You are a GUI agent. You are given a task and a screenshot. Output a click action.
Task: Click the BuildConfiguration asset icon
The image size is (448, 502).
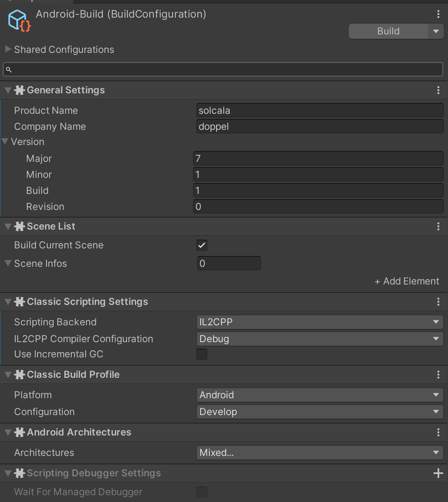pos(19,20)
